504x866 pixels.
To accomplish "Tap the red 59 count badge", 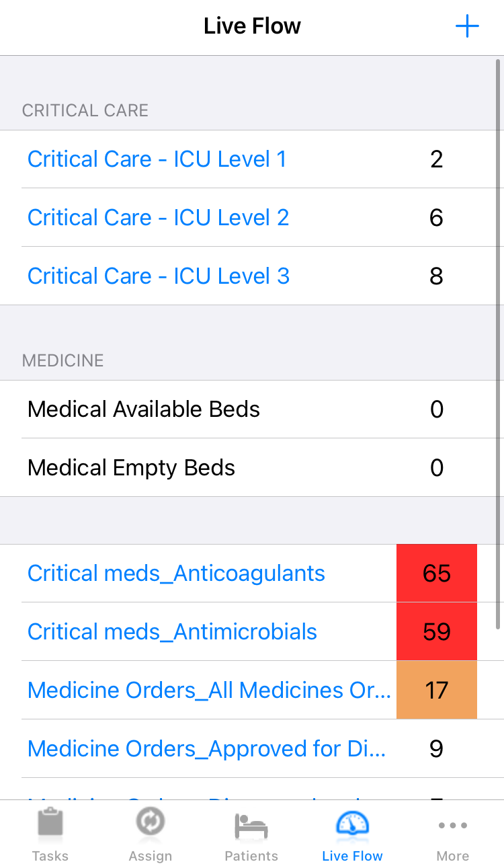I will (437, 632).
